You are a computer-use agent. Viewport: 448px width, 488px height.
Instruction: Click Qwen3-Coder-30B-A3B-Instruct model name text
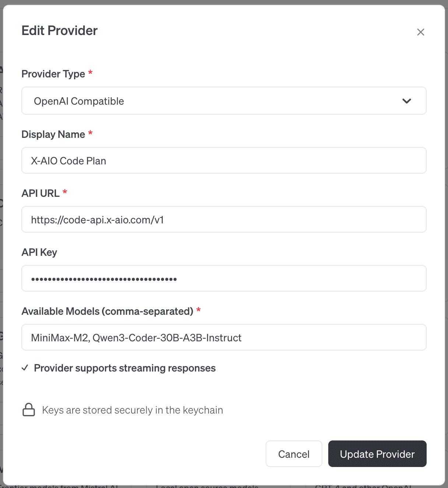point(167,338)
